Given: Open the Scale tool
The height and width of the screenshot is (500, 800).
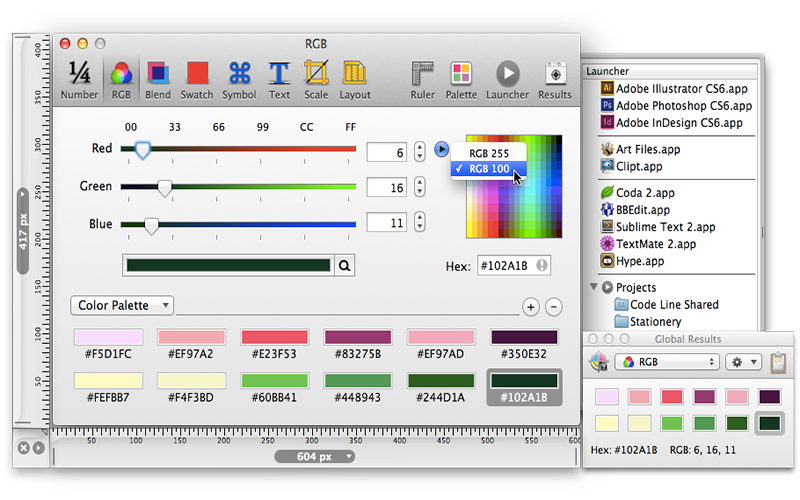Looking at the screenshot, I should click(316, 80).
